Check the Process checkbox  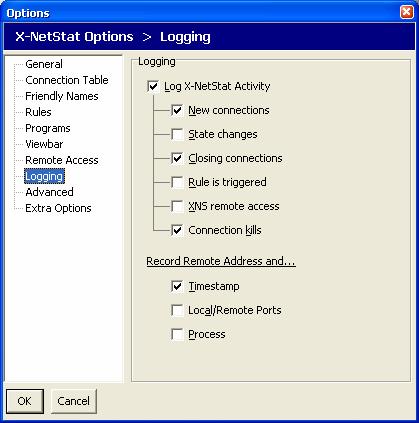[177, 334]
